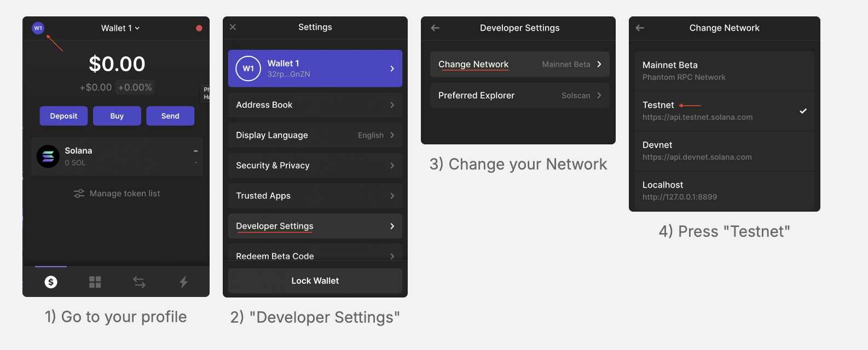Click the 0 SOL balance text
The height and width of the screenshot is (350, 868).
(x=75, y=163)
